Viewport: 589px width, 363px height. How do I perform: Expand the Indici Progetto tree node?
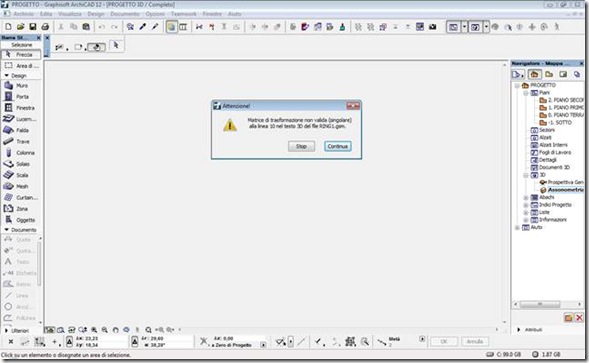click(526, 205)
